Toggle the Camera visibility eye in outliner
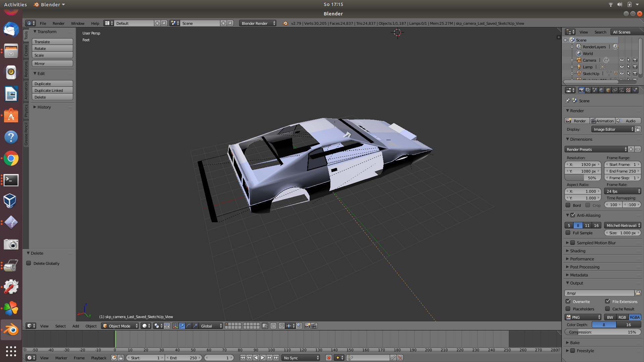 point(622,60)
